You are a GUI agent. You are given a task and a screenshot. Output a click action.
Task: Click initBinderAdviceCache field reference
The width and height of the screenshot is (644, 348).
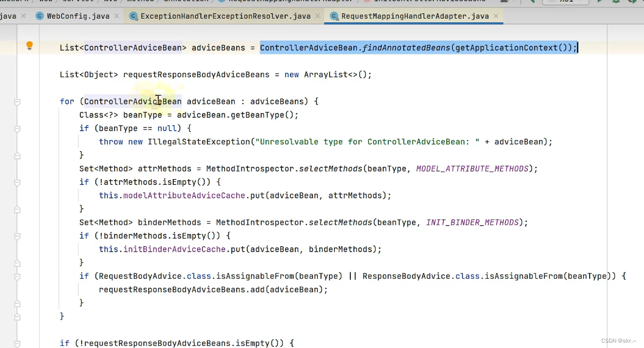pyautogui.click(x=174, y=249)
